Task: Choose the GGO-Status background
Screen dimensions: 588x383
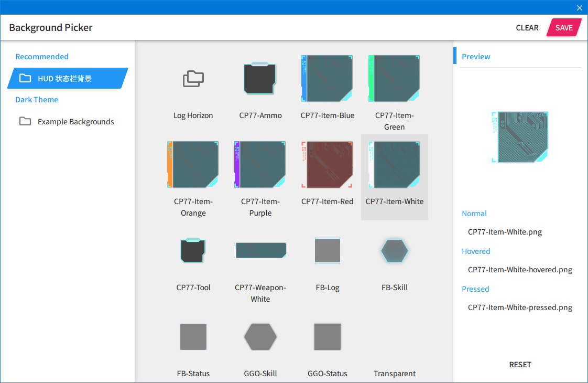Action: tap(328, 337)
